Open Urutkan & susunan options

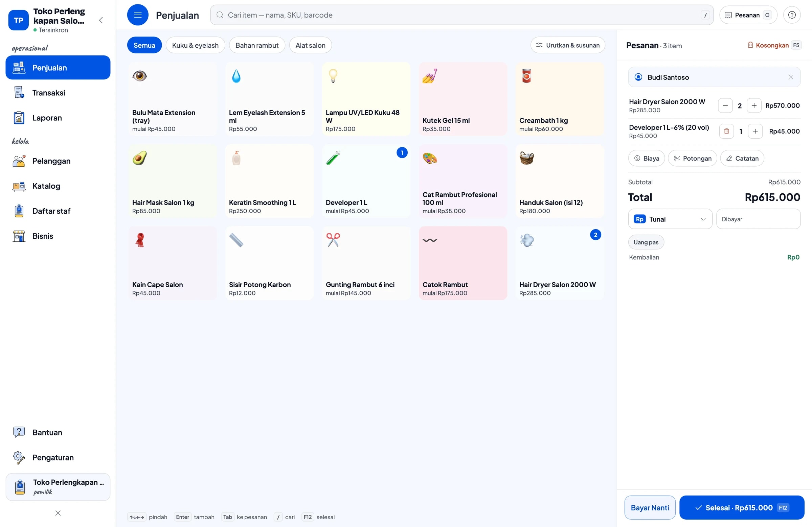(567, 45)
